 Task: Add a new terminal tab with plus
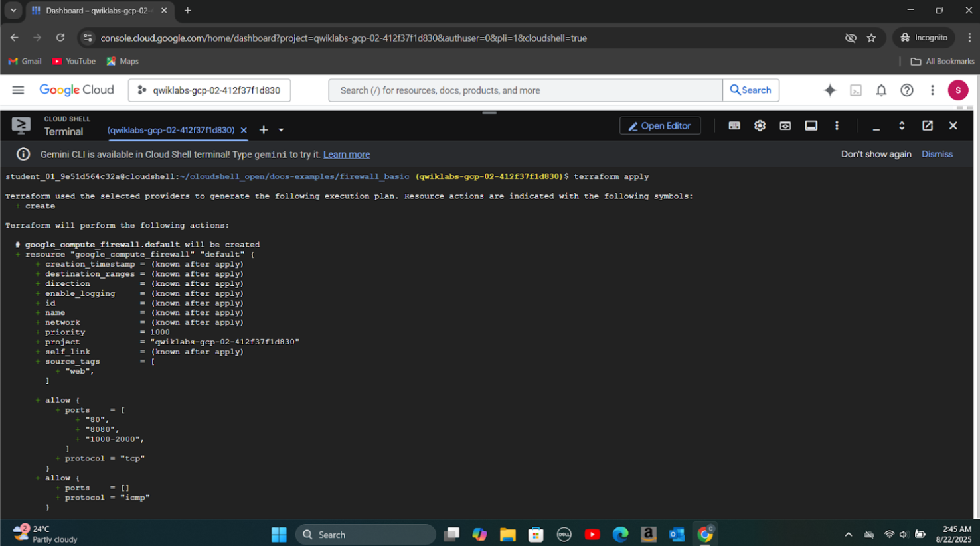pos(264,130)
